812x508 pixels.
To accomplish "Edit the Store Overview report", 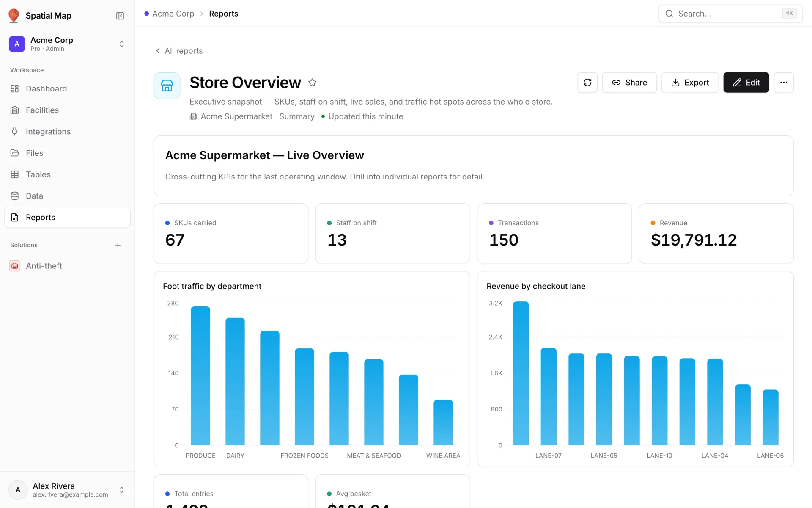I will click(x=746, y=83).
